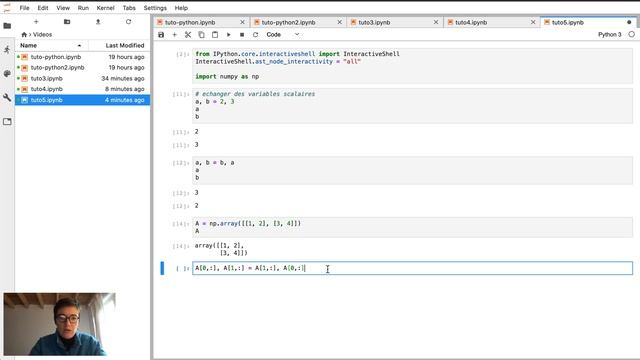Open the Run menu
Image resolution: width=640 pixels, height=360 pixels.
(x=83, y=8)
